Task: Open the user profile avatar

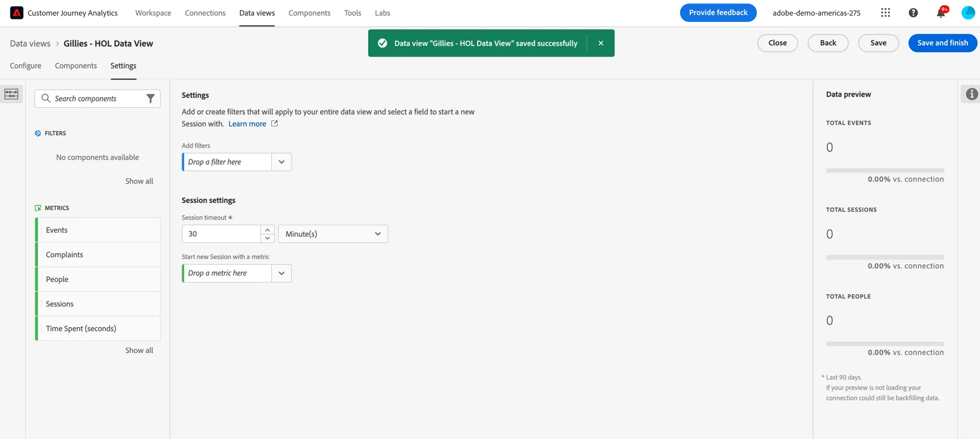Action: pos(968,13)
